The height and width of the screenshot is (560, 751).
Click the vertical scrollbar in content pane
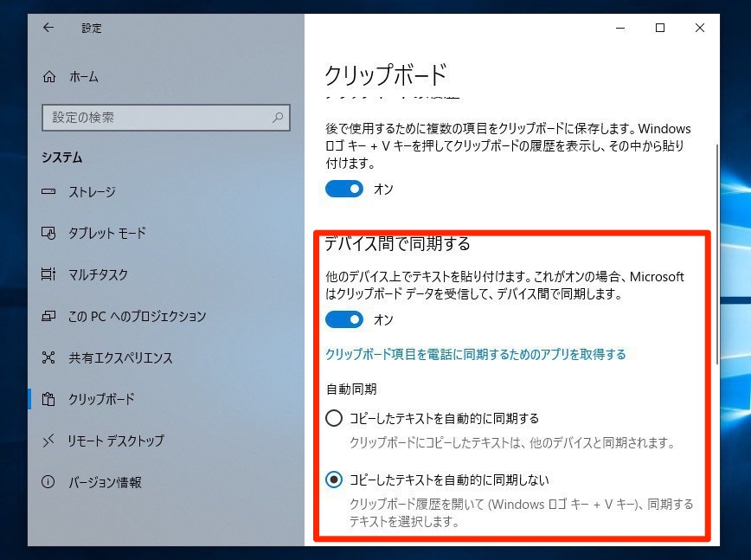[x=717, y=254]
